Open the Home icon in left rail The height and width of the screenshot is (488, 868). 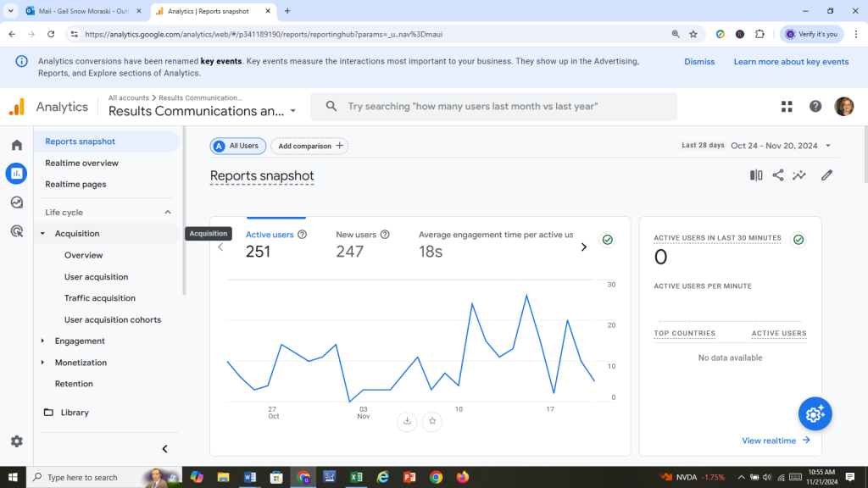tap(17, 145)
